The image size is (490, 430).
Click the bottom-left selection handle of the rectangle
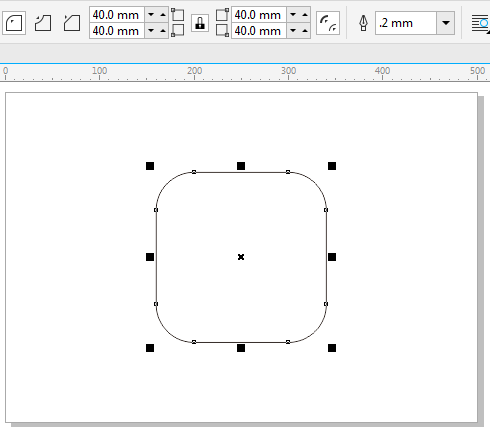(x=150, y=348)
